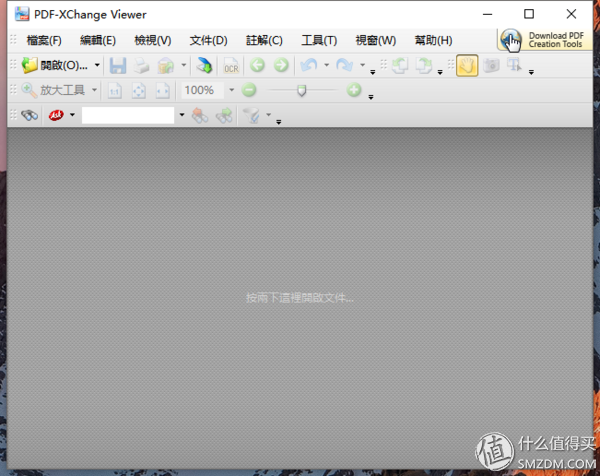Screen dimensions: 600x476
Task: Click the find previous binoculars icon
Action: click(x=200, y=115)
